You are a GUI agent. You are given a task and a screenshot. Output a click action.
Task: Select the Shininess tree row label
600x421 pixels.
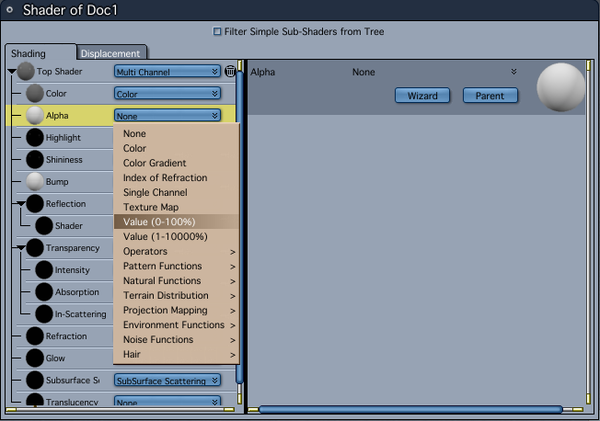64,160
